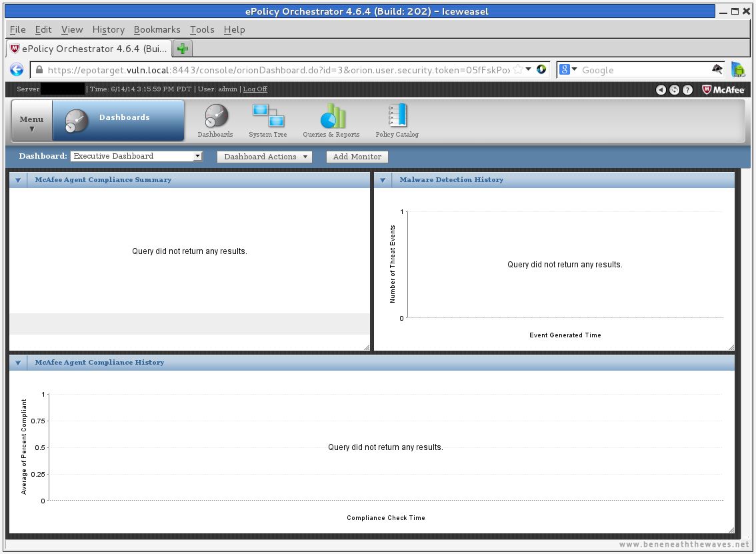Collapse the Malware Detection History monitor
The height and width of the screenshot is (554, 756).
(383, 180)
